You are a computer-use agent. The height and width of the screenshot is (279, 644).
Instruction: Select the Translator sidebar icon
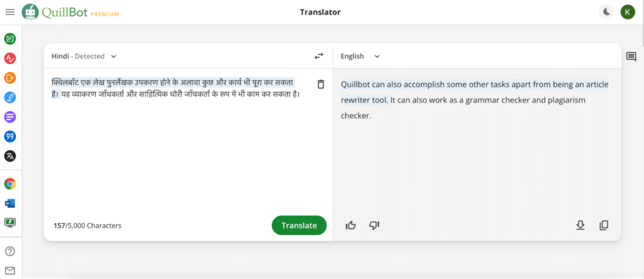point(10,156)
